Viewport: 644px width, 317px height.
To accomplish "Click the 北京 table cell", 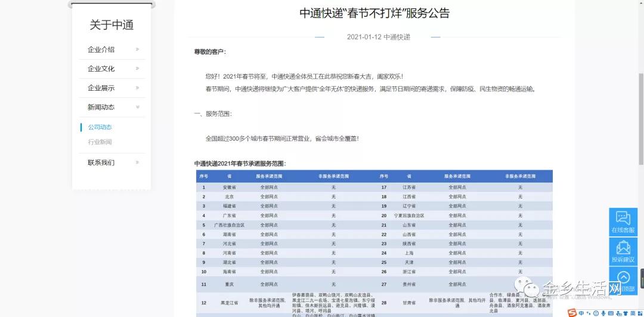I will [x=229, y=196].
